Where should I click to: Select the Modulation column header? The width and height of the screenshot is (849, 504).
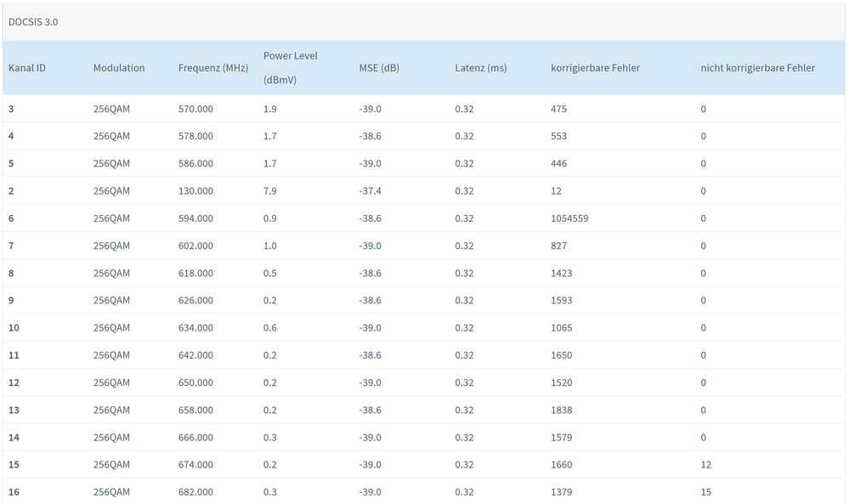point(119,68)
